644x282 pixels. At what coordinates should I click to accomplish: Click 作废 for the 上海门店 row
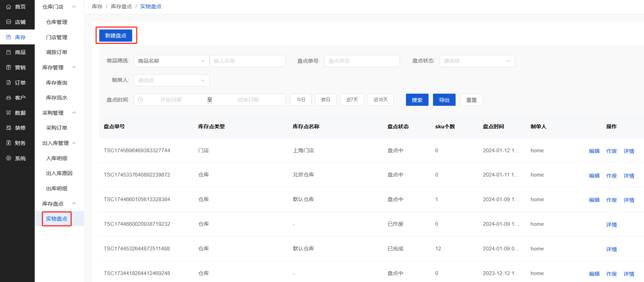[611, 151]
